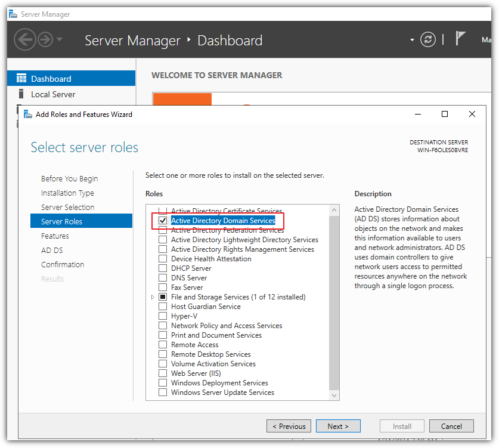The width and height of the screenshot is (499, 448).
Task: Click the Previous button
Action: pos(289,426)
